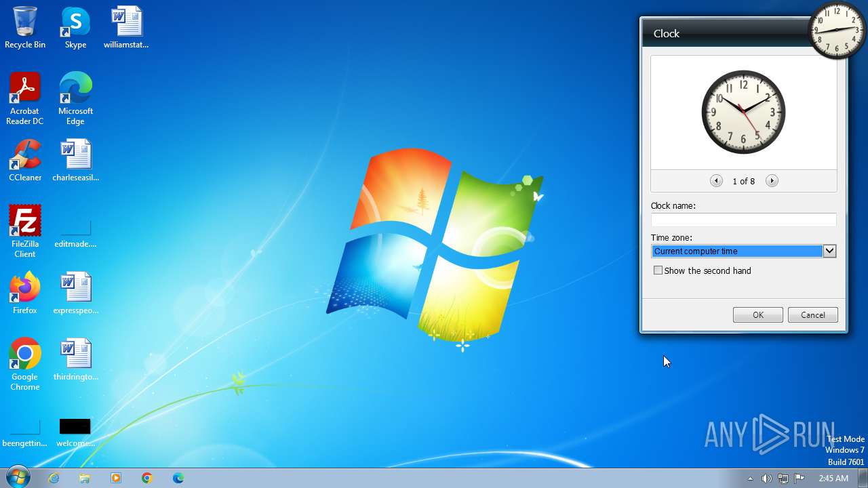The width and height of the screenshot is (868, 488).
Task: Expand the Time zone dropdown
Action: tap(829, 251)
